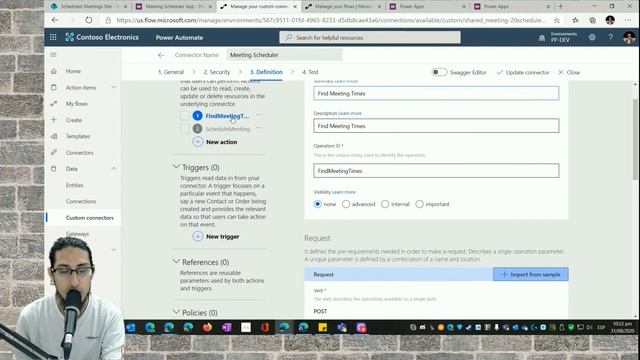This screenshot has width=640, height=360.
Task: Open the browser settings ellipsis menu
Action: point(628,20)
